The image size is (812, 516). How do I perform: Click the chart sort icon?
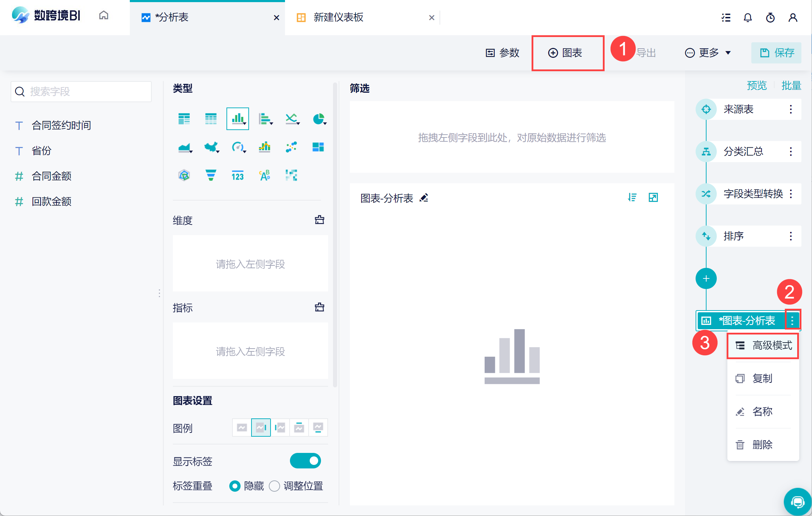[632, 197]
